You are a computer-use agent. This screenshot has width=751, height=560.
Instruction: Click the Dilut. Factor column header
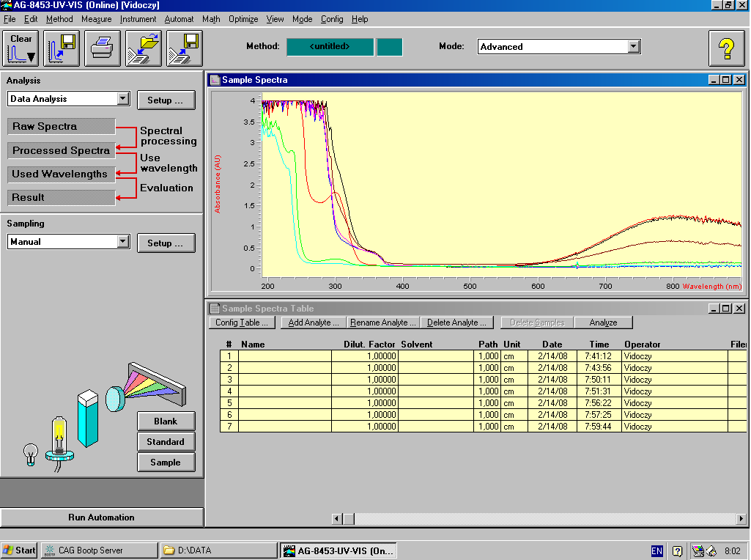(x=369, y=345)
